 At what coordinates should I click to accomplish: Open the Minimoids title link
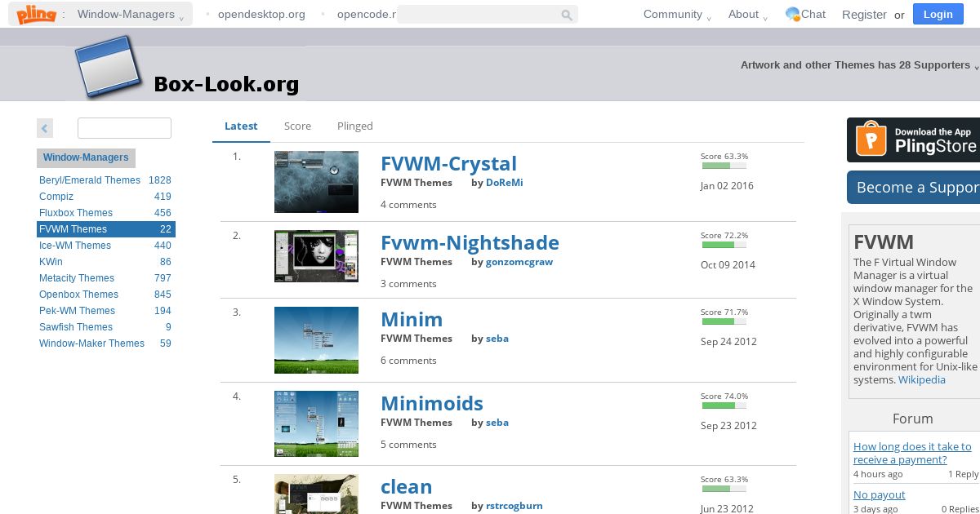click(432, 403)
